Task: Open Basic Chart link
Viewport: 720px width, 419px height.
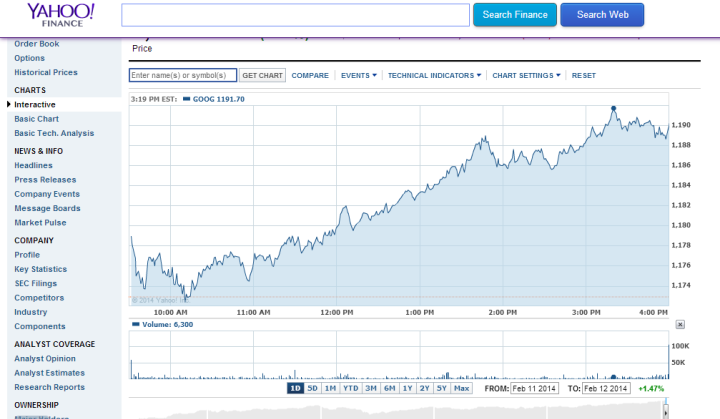Action: point(37,119)
